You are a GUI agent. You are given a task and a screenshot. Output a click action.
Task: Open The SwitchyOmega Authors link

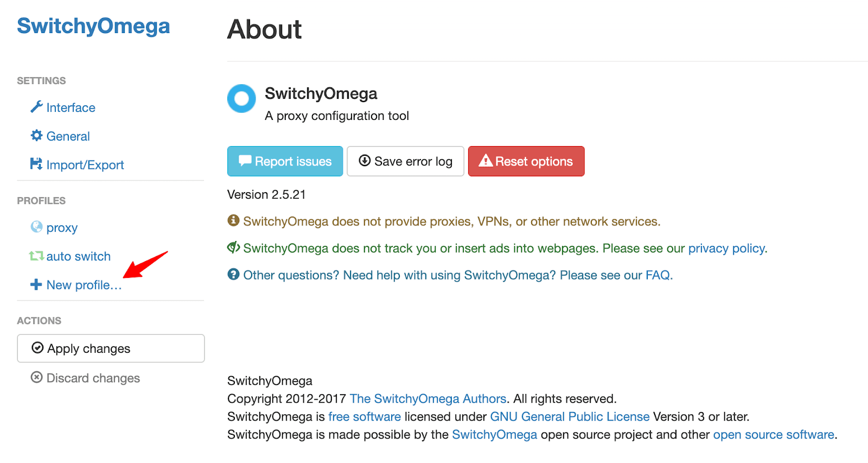pos(427,399)
